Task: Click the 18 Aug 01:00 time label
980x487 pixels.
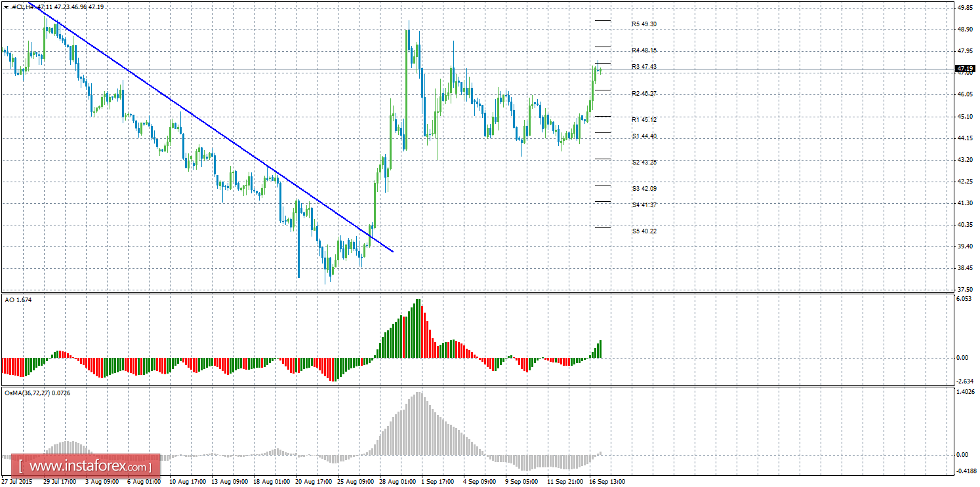Action: pos(272,481)
